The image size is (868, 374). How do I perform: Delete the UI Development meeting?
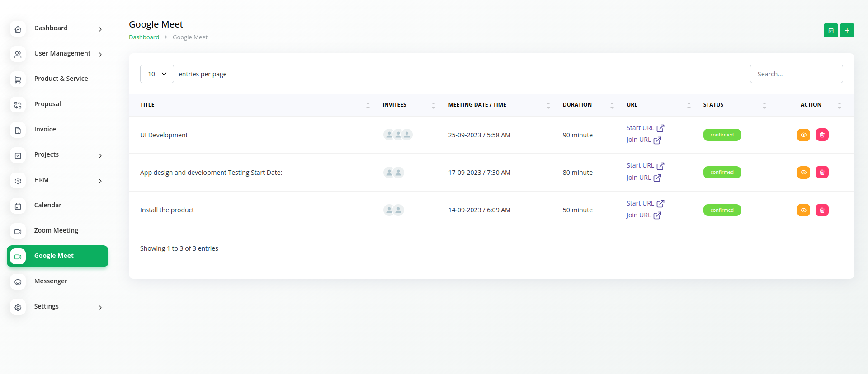[x=821, y=135]
